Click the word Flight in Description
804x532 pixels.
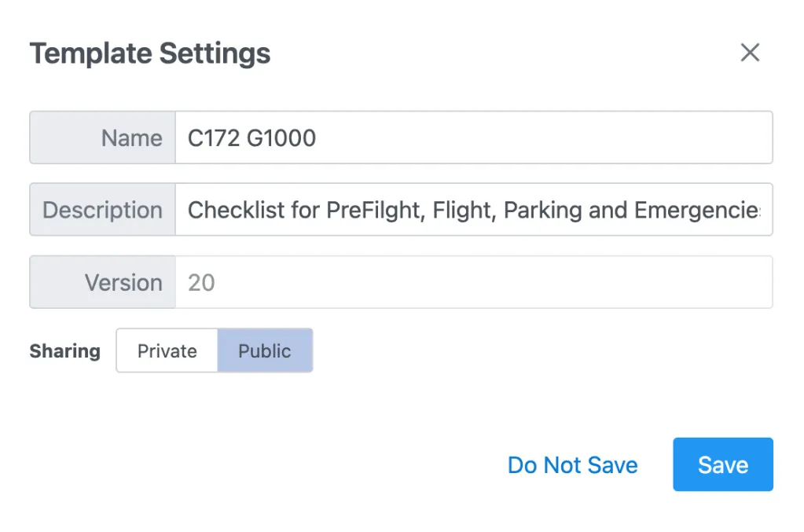pos(464,211)
